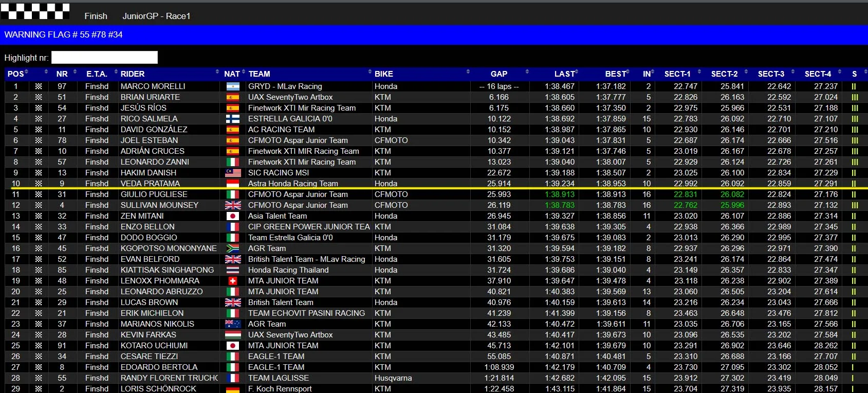Click the Highlight nr input field
Screen dimensions: 868x393
pos(104,57)
